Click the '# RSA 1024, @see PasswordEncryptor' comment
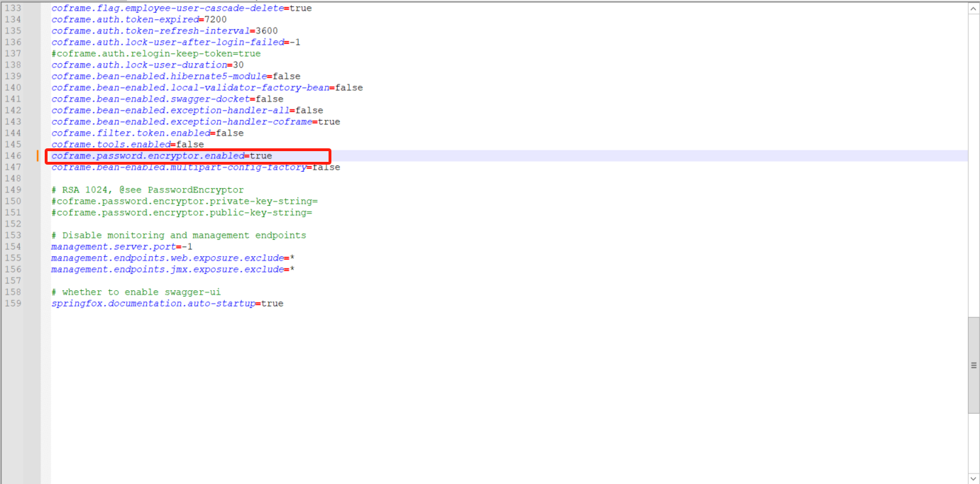The image size is (980, 484). pyautogui.click(x=147, y=189)
